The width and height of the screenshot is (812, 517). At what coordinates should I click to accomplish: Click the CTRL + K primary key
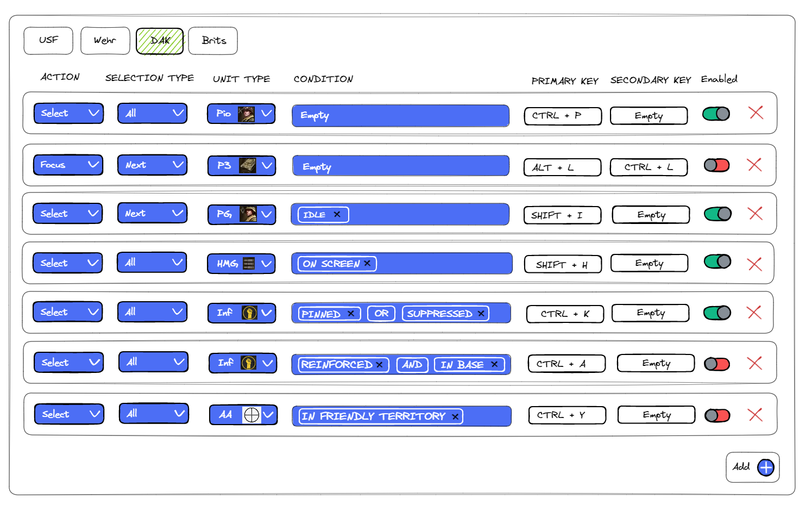click(565, 314)
